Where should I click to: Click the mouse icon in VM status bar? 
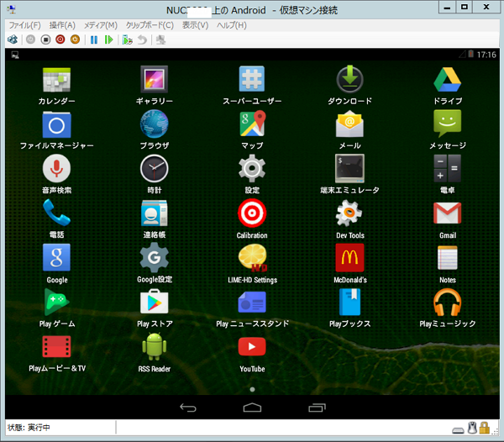pos(472,428)
